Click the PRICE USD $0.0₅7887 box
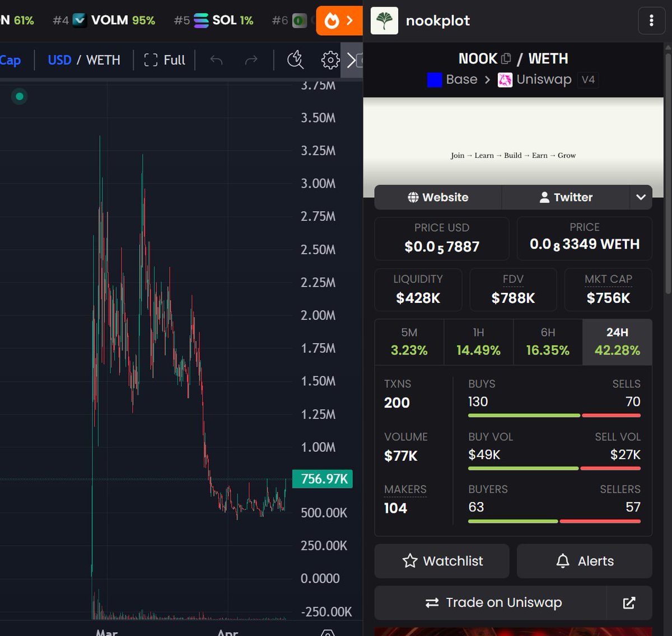The width and height of the screenshot is (672, 636). [442, 238]
